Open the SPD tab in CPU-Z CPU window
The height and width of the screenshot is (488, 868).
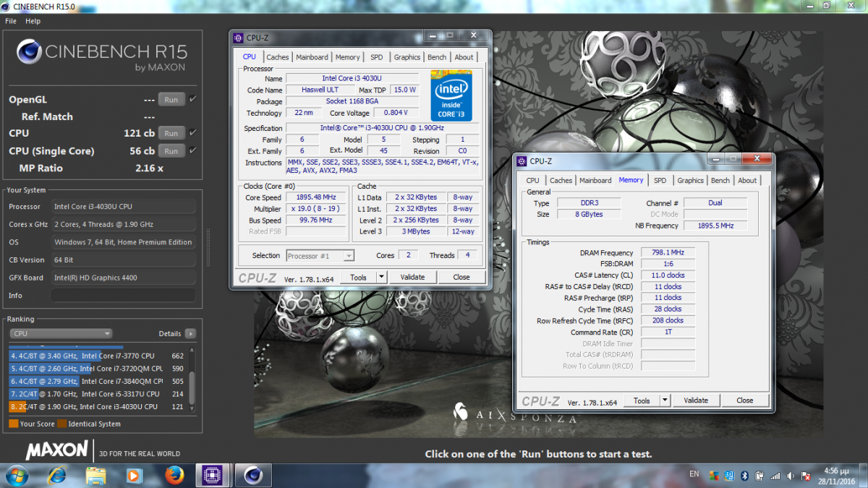pyautogui.click(x=377, y=57)
